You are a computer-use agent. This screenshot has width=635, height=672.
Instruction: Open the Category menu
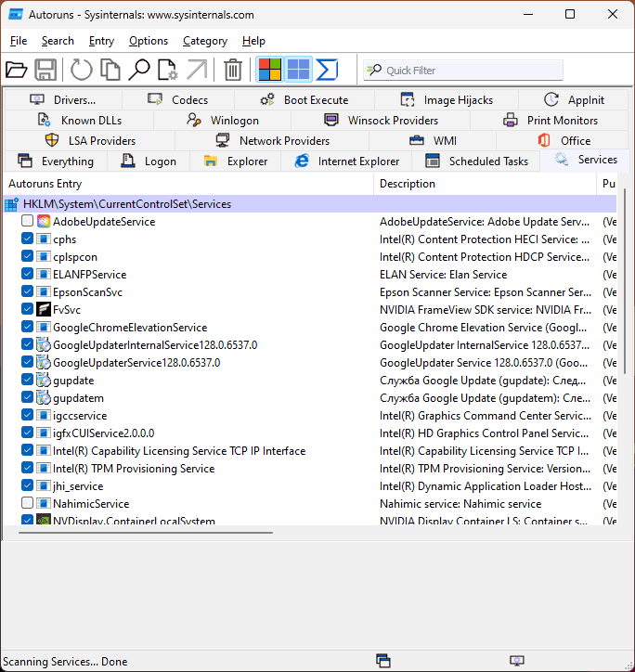pyautogui.click(x=205, y=41)
